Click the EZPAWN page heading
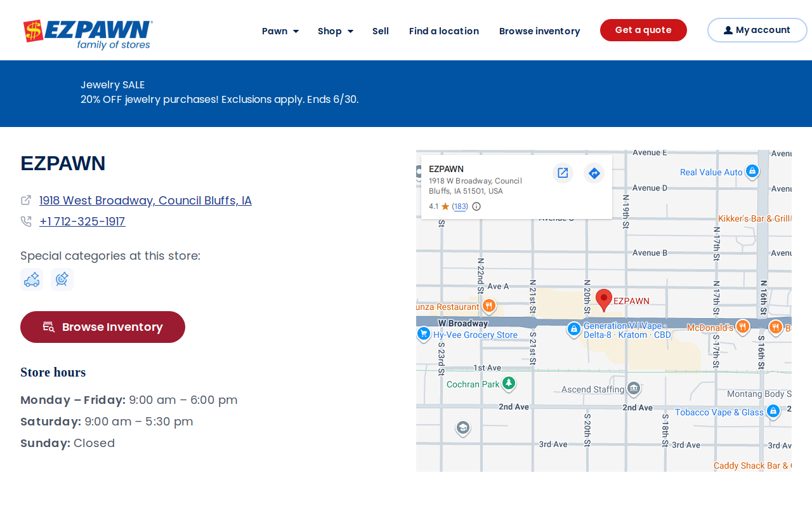Image resolution: width=812 pixels, height=508 pixels. tap(63, 163)
